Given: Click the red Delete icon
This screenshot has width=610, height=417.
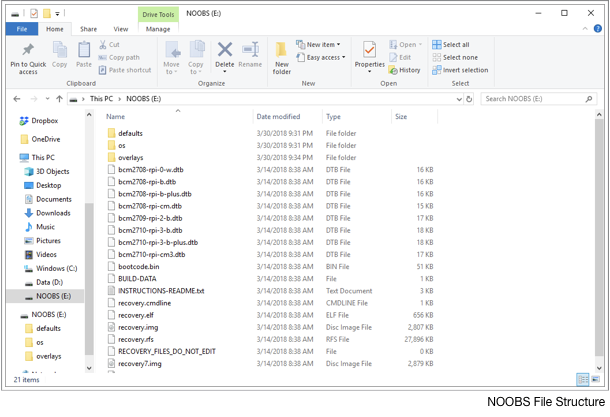Looking at the screenshot, I should coord(225,49).
